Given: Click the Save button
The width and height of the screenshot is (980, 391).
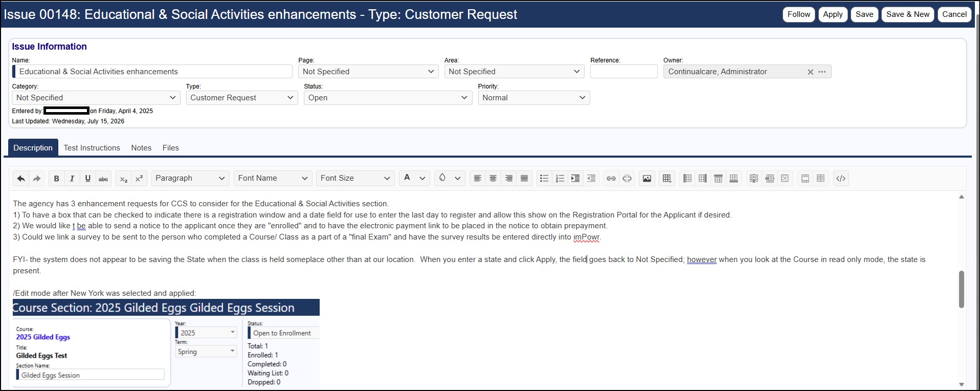Looking at the screenshot, I should coord(864,14).
